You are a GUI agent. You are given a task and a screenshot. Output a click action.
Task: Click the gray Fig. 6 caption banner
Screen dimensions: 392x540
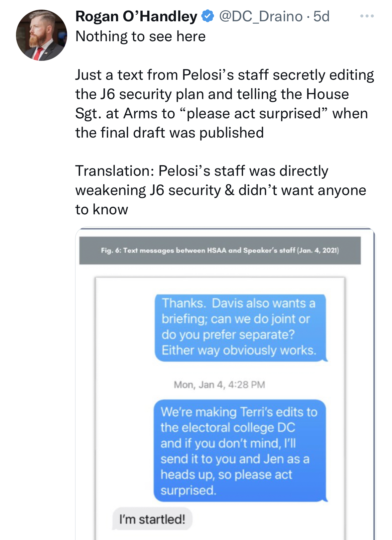click(x=220, y=251)
